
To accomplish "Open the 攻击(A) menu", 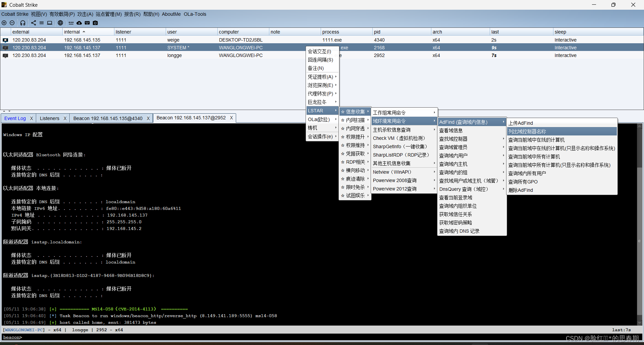I will (85, 14).
